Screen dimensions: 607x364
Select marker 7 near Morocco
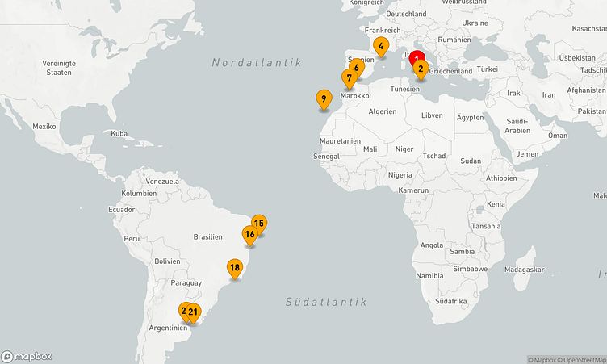(349, 78)
